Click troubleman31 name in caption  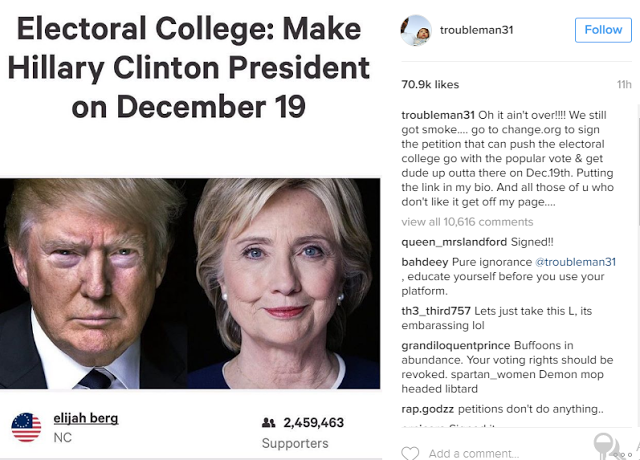pyautogui.click(x=438, y=115)
